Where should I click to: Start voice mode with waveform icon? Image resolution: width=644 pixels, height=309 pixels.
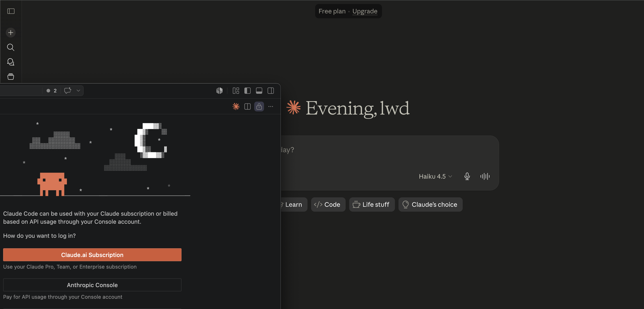pyautogui.click(x=485, y=176)
